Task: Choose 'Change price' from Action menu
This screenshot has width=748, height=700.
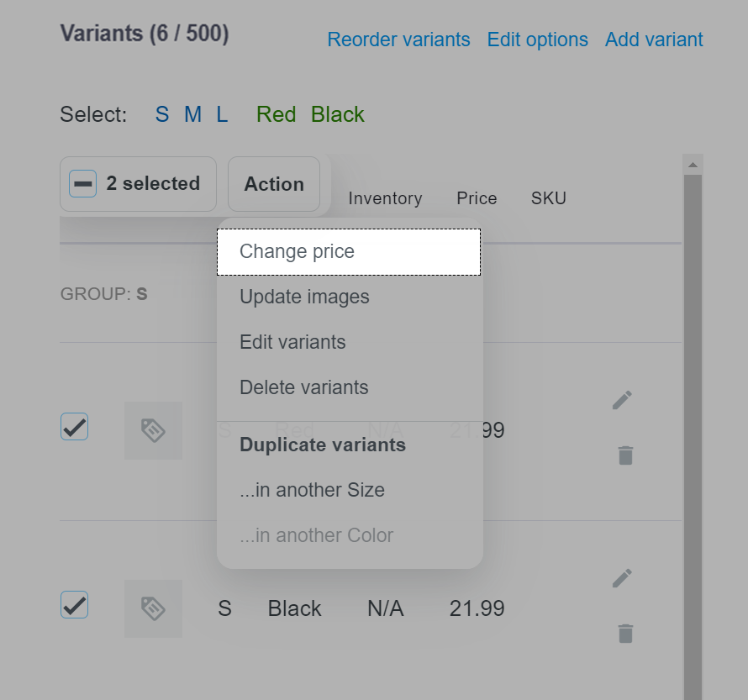Action: point(349,252)
